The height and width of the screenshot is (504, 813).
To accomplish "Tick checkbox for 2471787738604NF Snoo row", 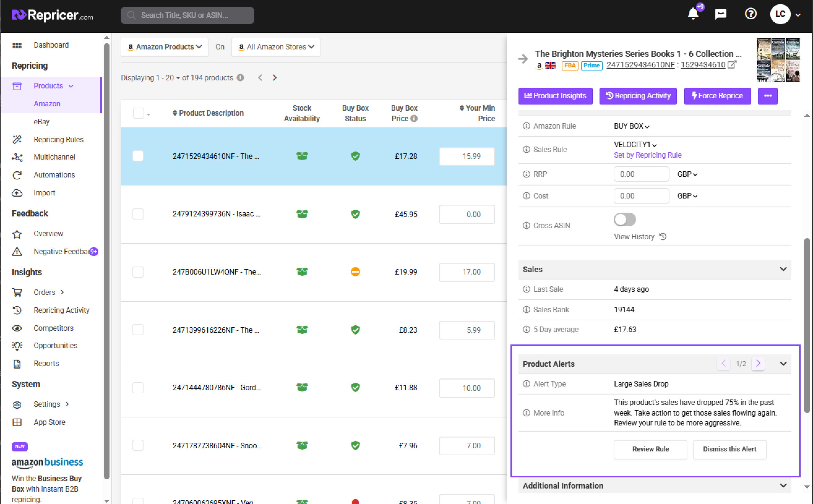I will click(x=138, y=446).
